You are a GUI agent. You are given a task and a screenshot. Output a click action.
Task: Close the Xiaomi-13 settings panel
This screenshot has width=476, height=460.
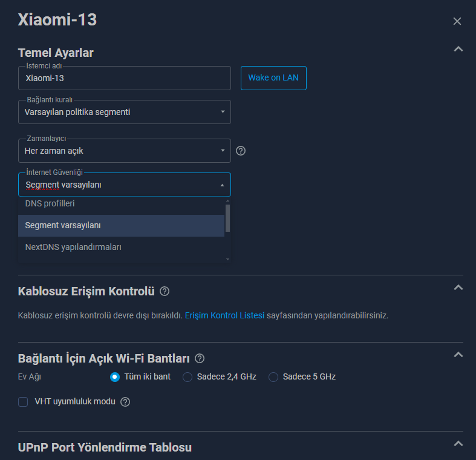pyautogui.click(x=457, y=21)
